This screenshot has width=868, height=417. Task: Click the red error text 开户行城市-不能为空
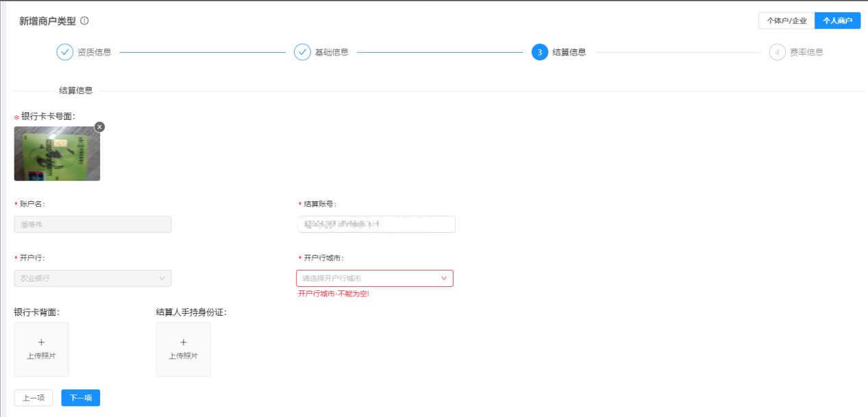click(x=332, y=293)
